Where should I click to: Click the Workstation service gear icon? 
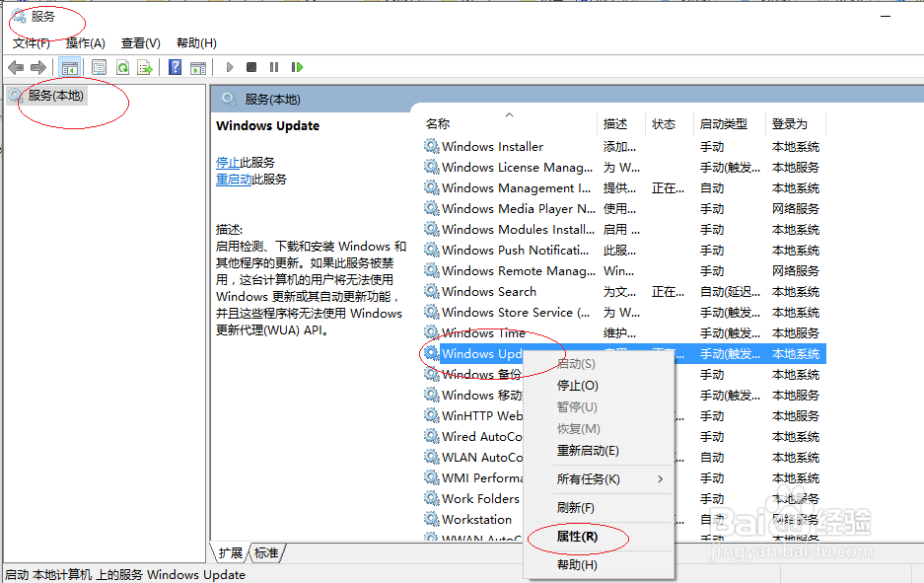(x=432, y=519)
